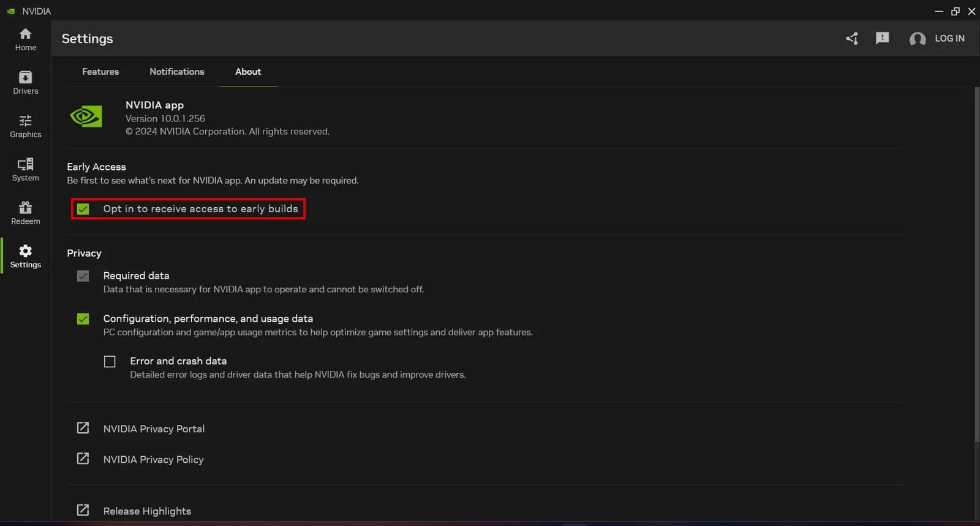Click the vertical scrollbar on right
980x526 pixels.
coord(976,264)
